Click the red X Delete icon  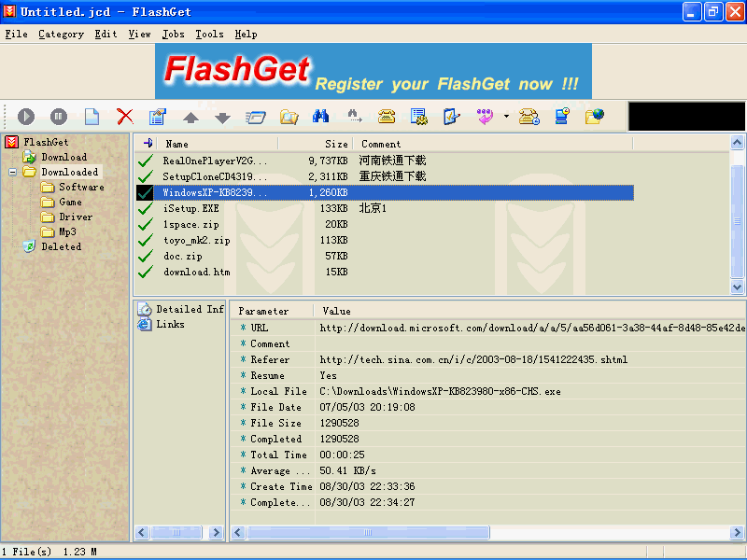click(125, 117)
